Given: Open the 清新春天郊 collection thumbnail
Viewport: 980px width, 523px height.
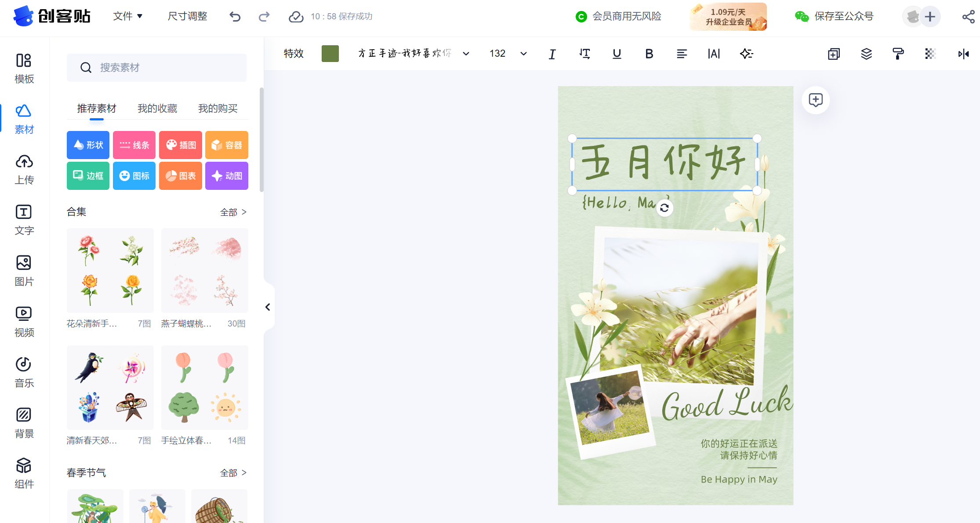Looking at the screenshot, I should click(110, 388).
